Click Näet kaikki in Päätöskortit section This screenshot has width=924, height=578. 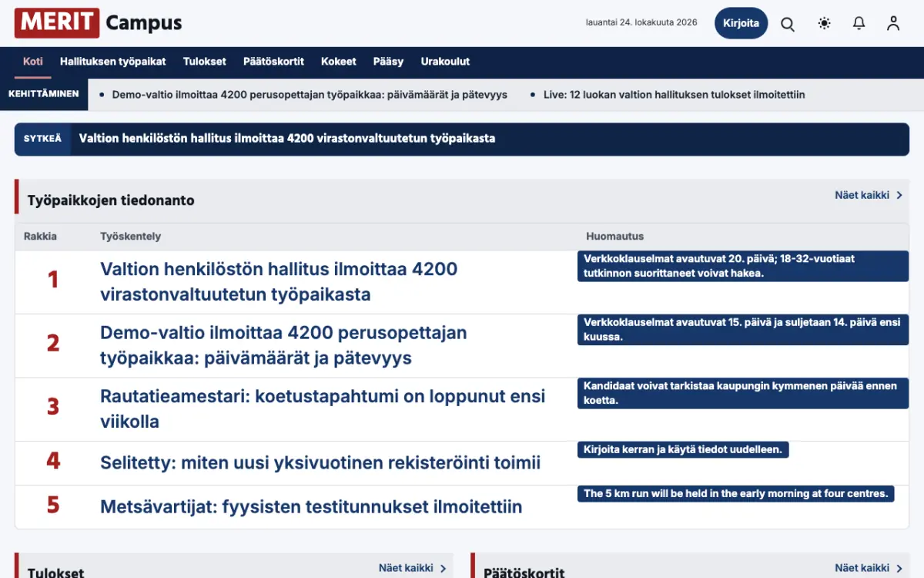coord(869,568)
